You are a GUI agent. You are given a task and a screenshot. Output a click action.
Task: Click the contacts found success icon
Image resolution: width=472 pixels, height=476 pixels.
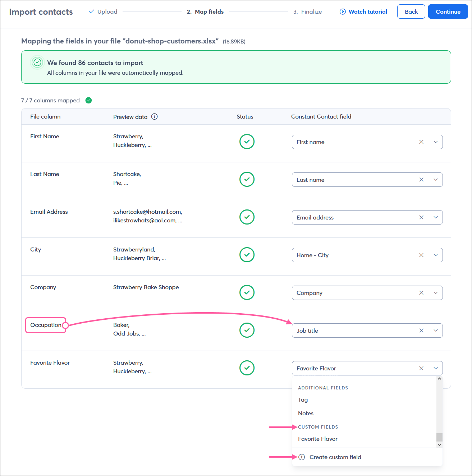(x=37, y=63)
